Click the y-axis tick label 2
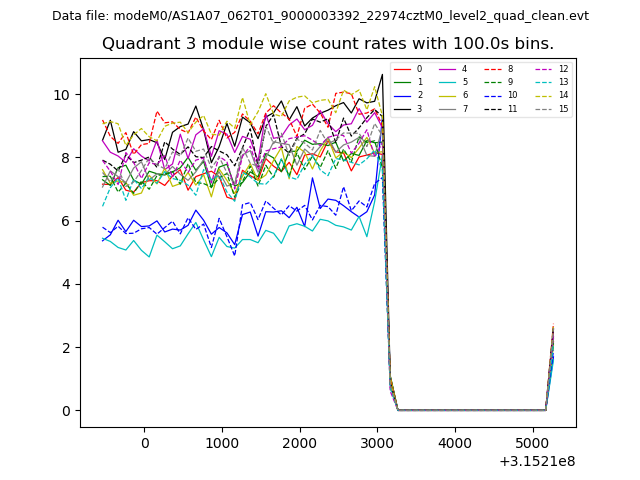 coord(66,348)
